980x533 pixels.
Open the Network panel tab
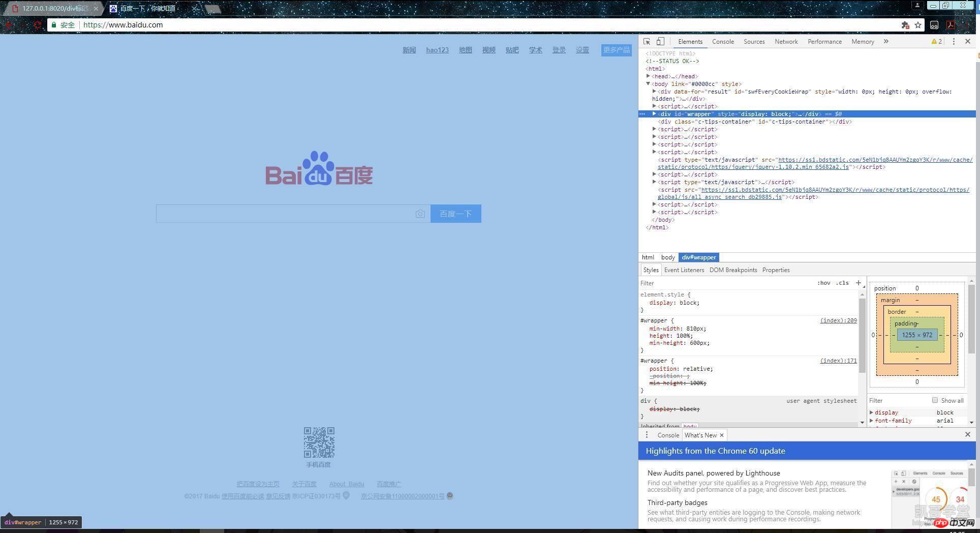click(786, 42)
